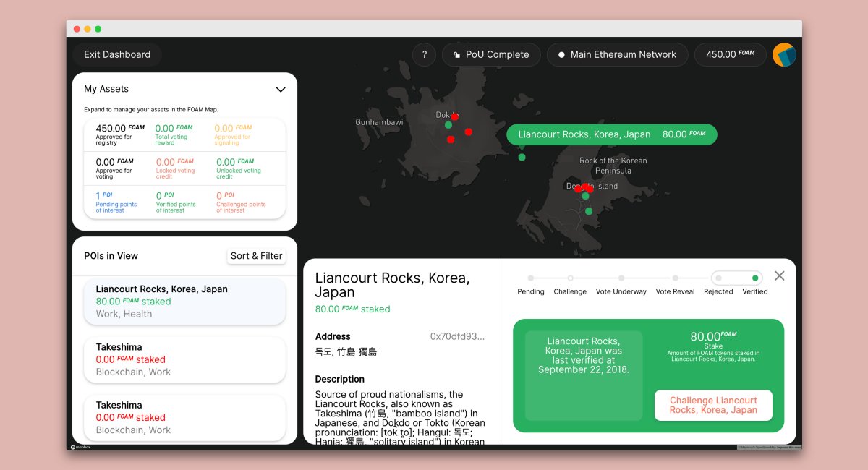The width and height of the screenshot is (868, 470).
Task: Click Challenge Liancourt Rocks, Korea, Japan button
Action: (x=713, y=405)
